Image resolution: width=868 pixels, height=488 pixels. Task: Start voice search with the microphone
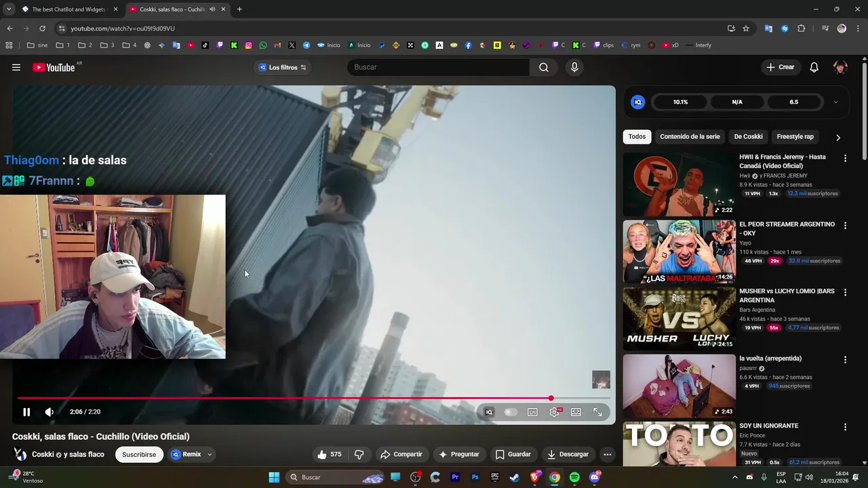(x=574, y=67)
